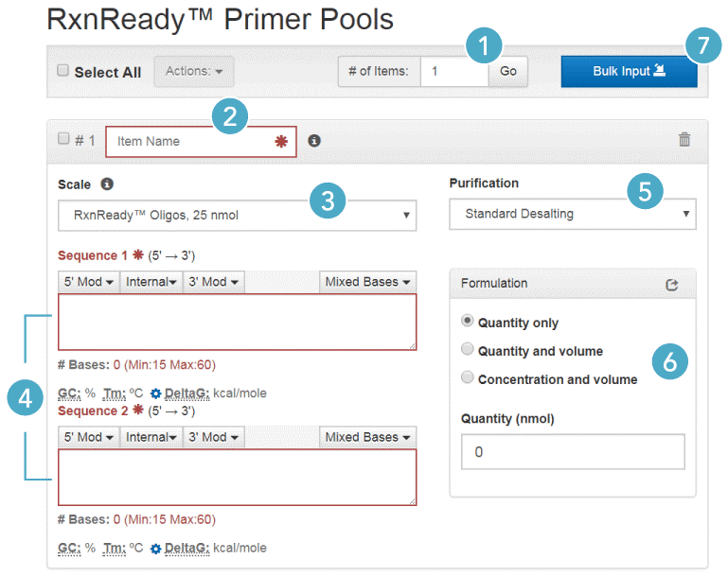Screen dimensions: 728x577
Task: Click Sequence 1 DeltaG: link
Action: 187,393
